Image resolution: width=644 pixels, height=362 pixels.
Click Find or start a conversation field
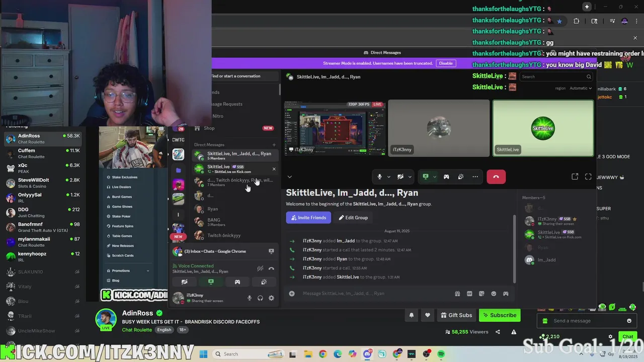244,76
